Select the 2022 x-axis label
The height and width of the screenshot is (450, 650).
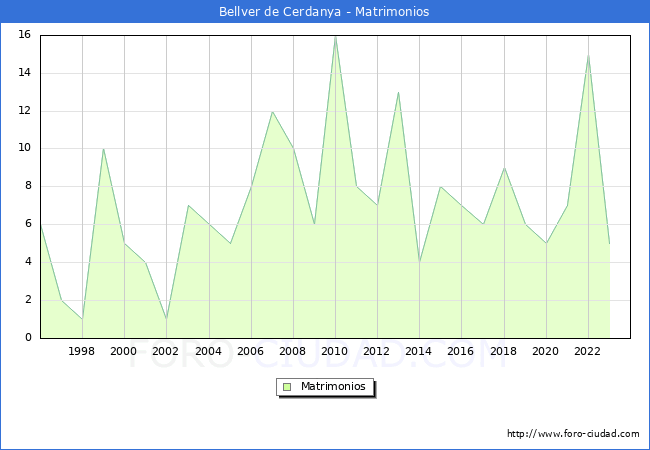click(587, 351)
